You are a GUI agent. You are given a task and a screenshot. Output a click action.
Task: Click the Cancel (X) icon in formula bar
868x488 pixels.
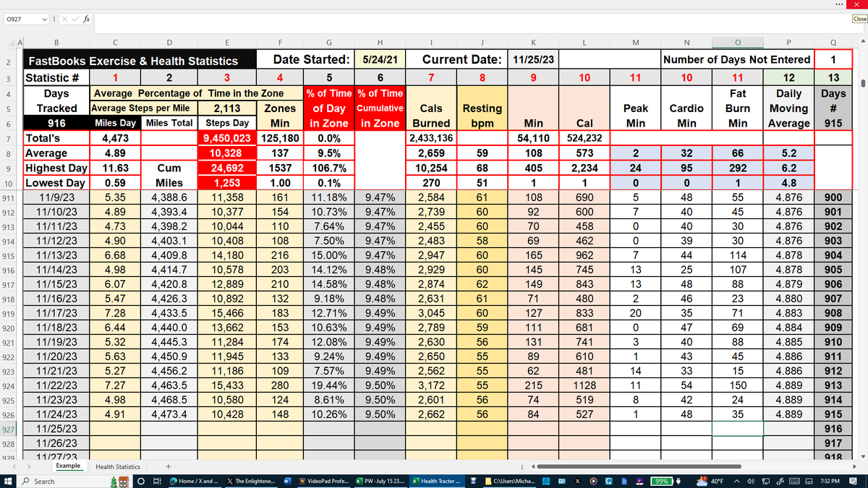tap(65, 18)
